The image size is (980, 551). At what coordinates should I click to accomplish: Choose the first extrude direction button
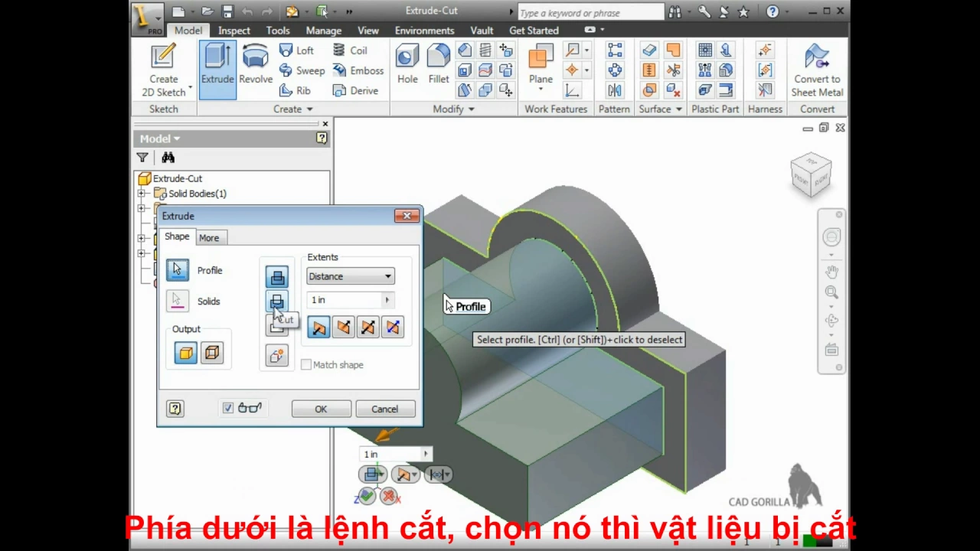point(318,328)
